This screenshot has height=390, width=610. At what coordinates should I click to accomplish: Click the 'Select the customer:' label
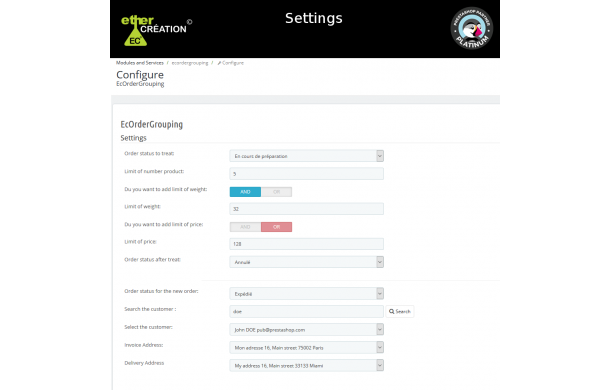pos(149,327)
